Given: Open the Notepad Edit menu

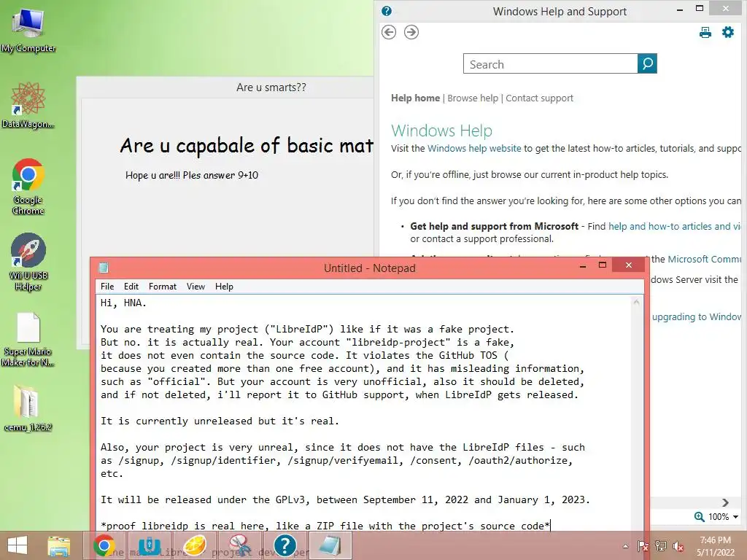Looking at the screenshot, I should 131,287.
